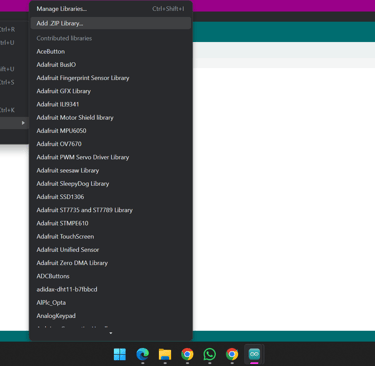The image size is (375, 366).
Task: Select Adafruit seesaw Library
Action: (111, 170)
